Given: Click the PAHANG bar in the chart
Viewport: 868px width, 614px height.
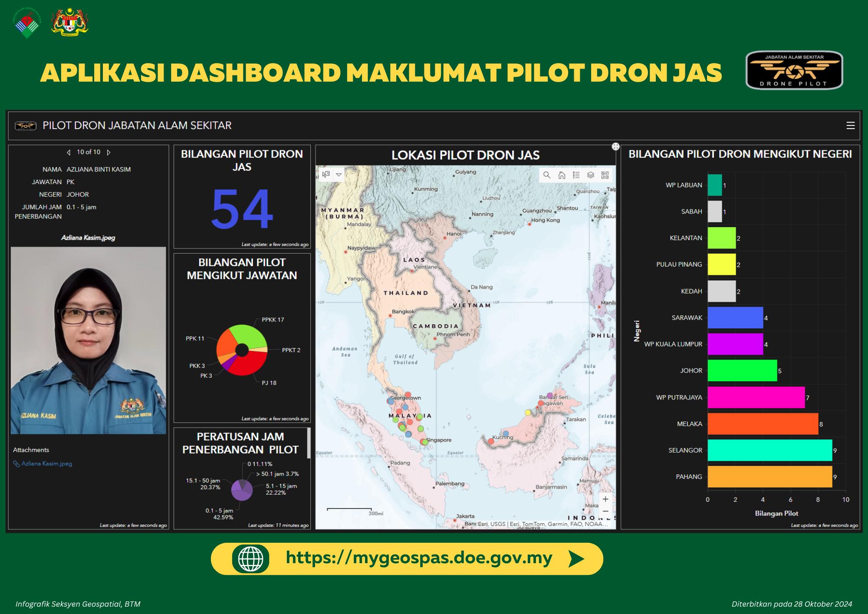Looking at the screenshot, I should pyautogui.click(x=770, y=477).
